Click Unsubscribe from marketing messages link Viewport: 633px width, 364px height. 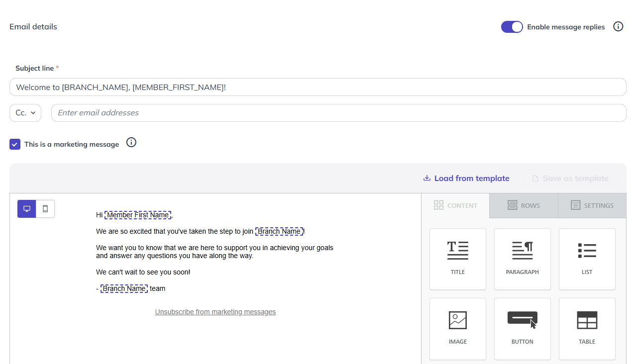[215, 312]
